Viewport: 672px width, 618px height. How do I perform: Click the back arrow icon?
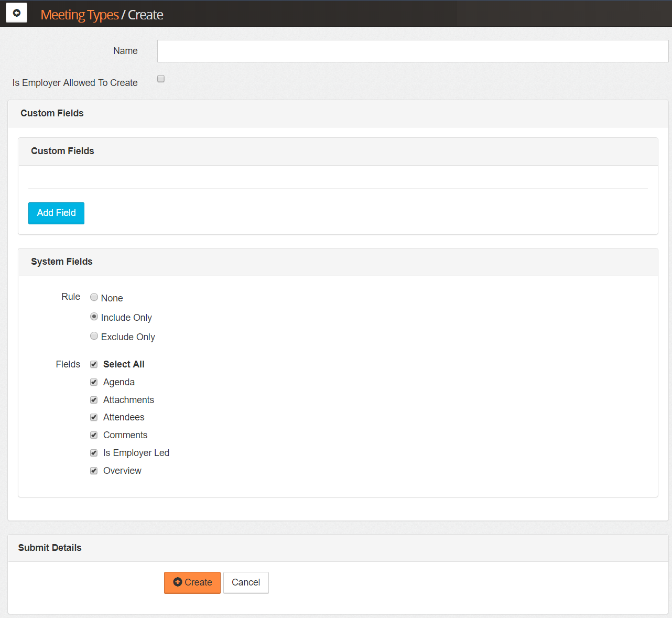(x=16, y=13)
